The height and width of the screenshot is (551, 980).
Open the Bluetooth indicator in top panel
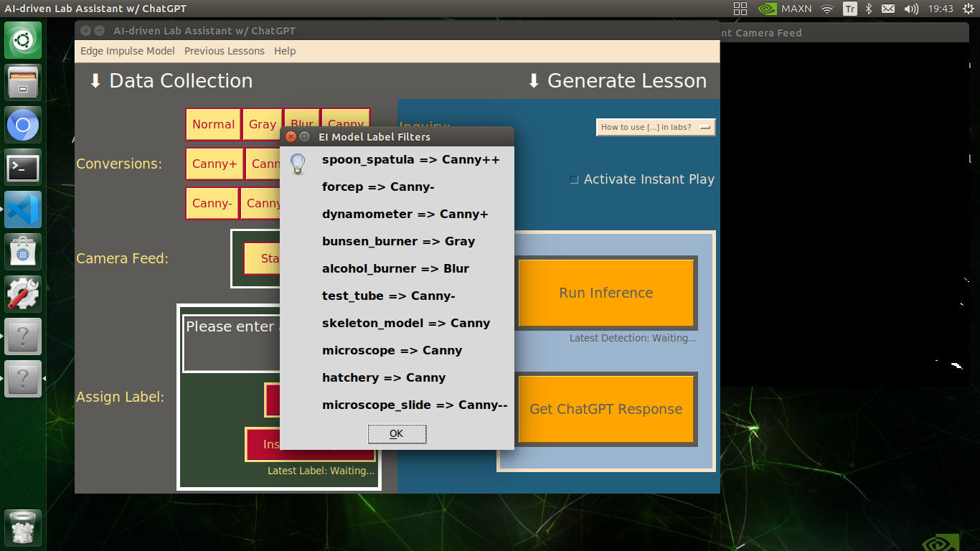click(868, 9)
